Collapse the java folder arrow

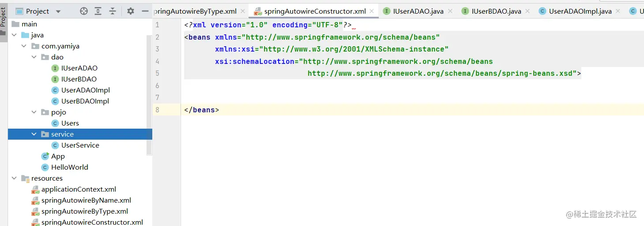pyautogui.click(x=14, y=35)
